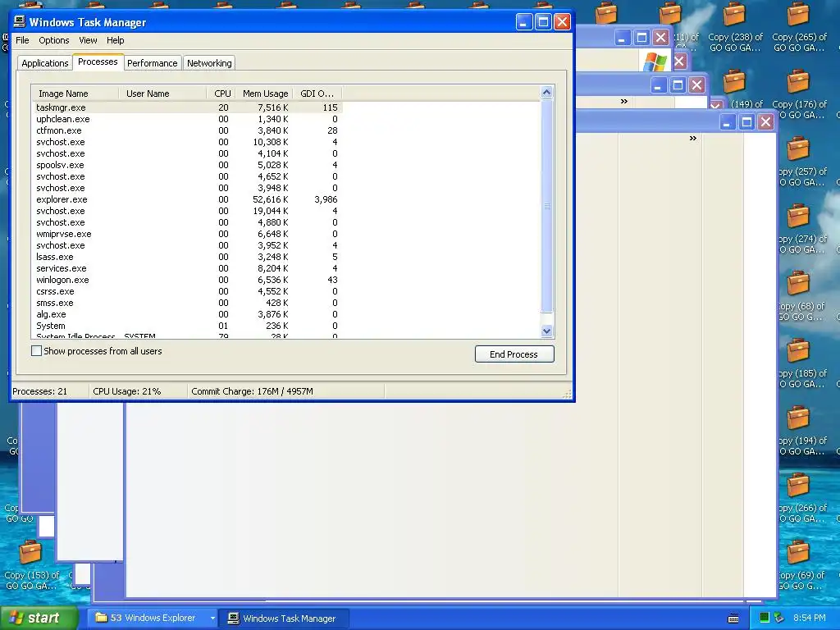
Task: Sort by GDI Objects column header
Action: (x=317, y=94)
